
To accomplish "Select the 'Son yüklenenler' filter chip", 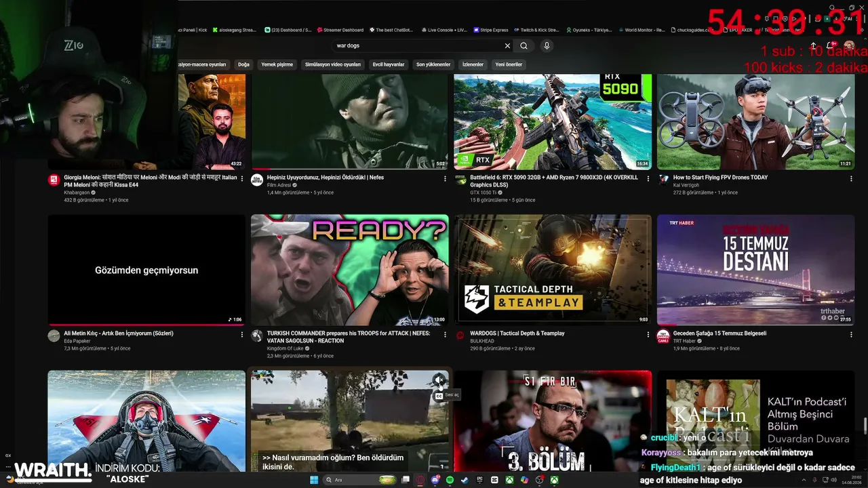I will click(x=433, y=64).
